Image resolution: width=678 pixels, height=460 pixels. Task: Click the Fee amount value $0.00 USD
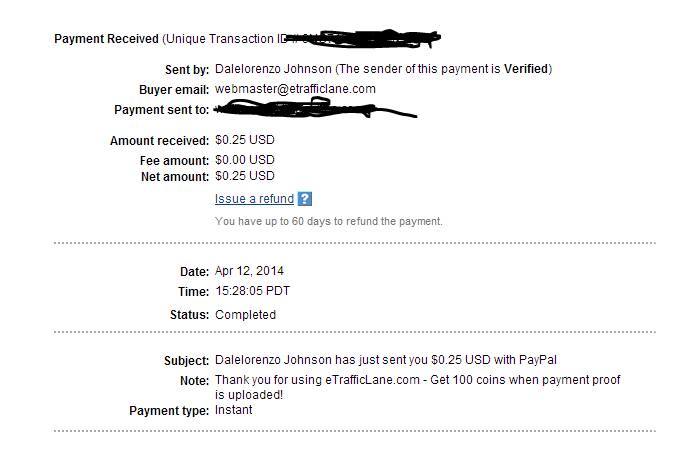click(245, 160)
